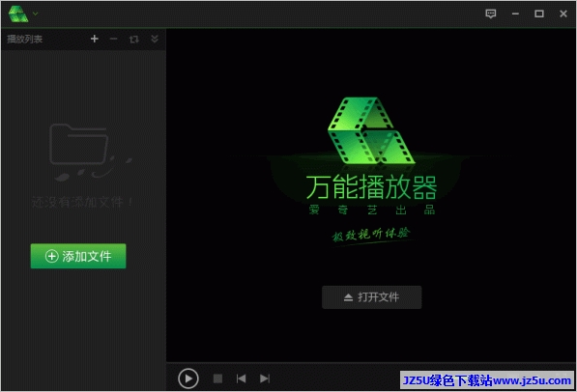Expand the dropdown arrow beside the logo
The height and width of the screenshot is (392, 577).
[36, 14]
